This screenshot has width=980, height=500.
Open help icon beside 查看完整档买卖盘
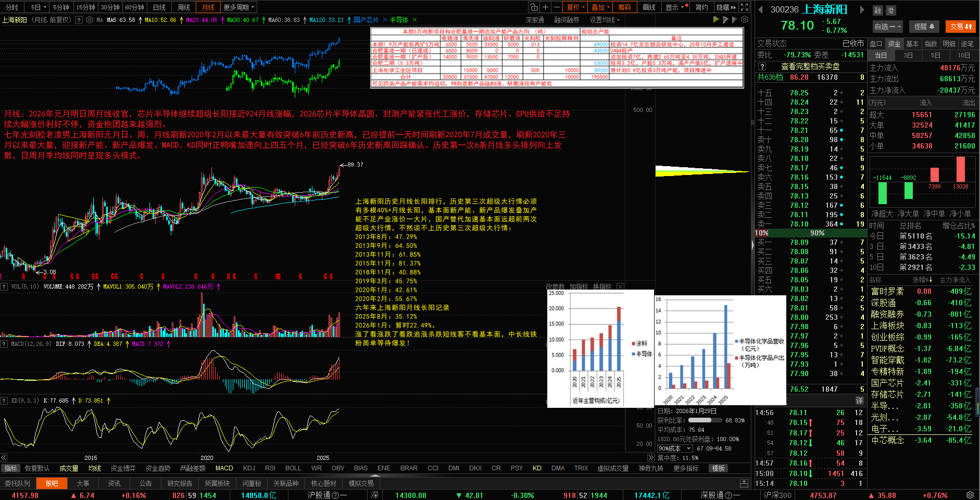(762, 67)
